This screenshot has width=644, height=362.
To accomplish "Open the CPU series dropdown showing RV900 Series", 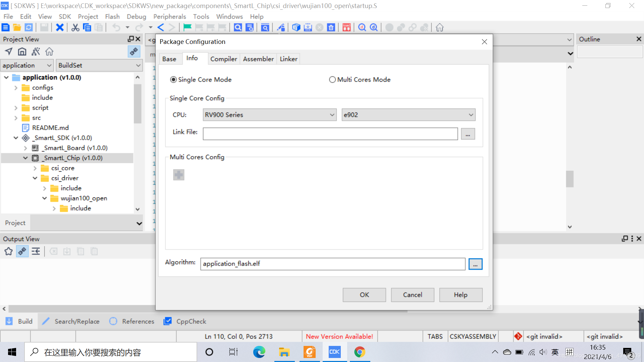I will pyautogui.click(x=269, y=115).
